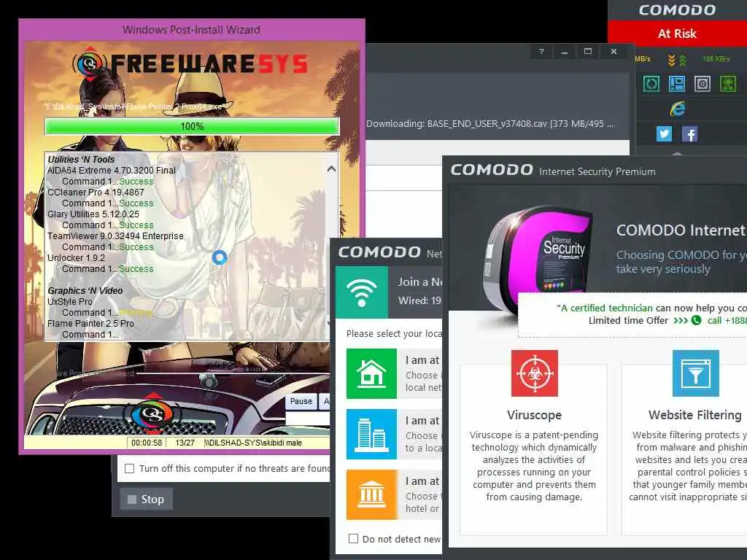The height and width of the screenshot is (560, 747).
Task: Choose the 'I am at' Home option text
Action: (422, 360)
